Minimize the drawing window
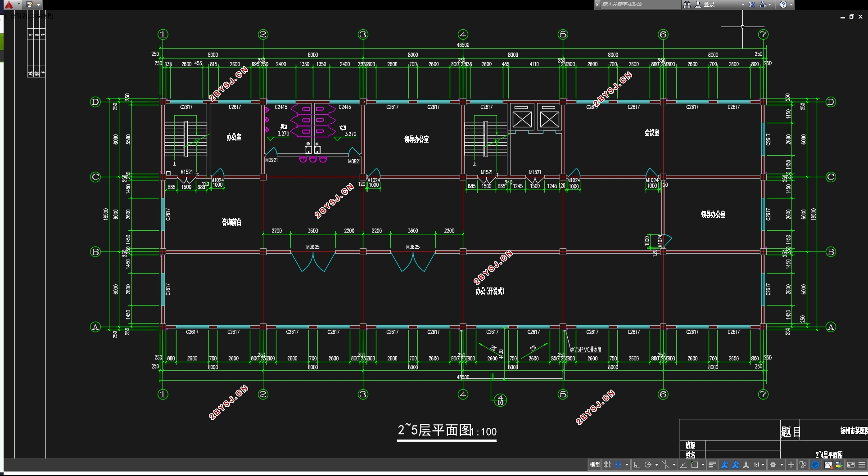This screenshot has height=476, width=868. pos(842,17)
